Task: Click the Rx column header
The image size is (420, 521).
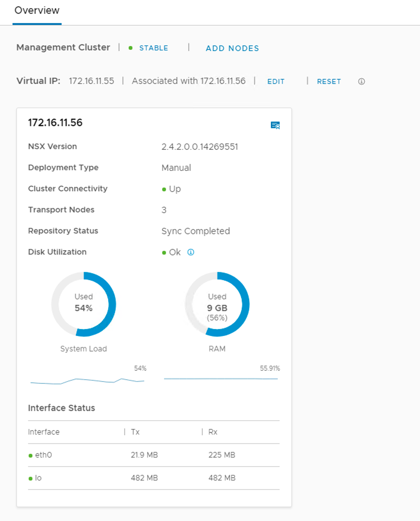Action: click(x=213, y=432)
